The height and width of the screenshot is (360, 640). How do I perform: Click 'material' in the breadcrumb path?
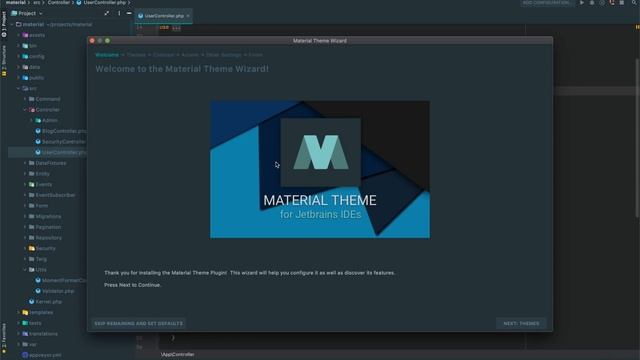point(16,2)
